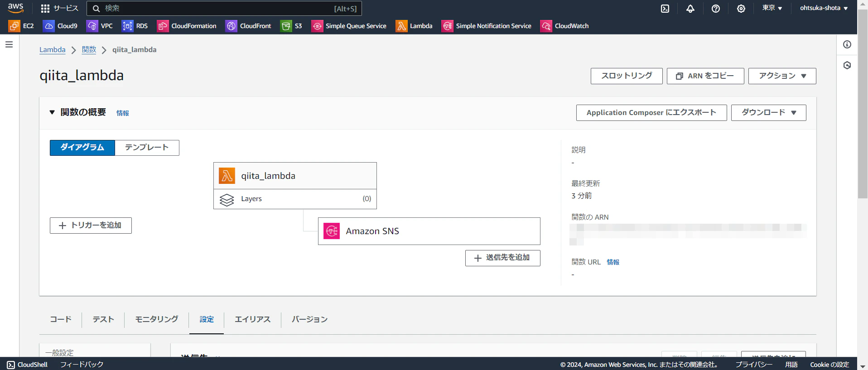Open the 東京 region dropdown

coord(772,8)
